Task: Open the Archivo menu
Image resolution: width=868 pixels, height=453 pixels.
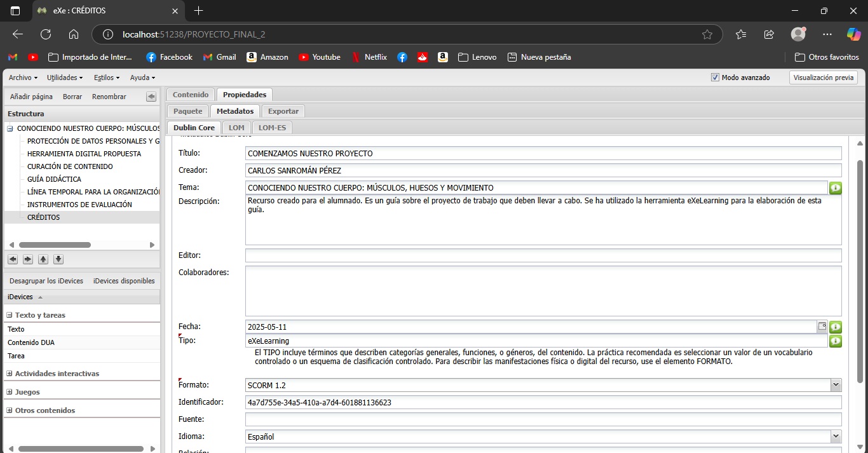Action: [23, 78]
